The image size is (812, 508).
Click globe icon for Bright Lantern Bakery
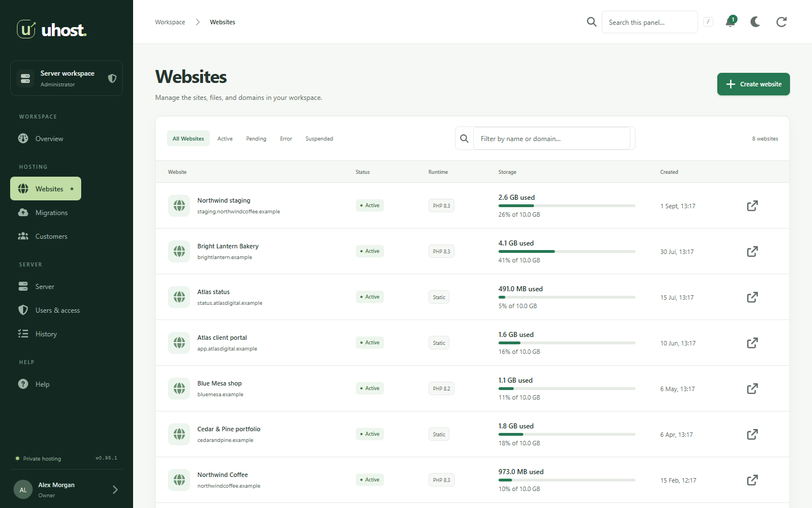pos(179,251)
